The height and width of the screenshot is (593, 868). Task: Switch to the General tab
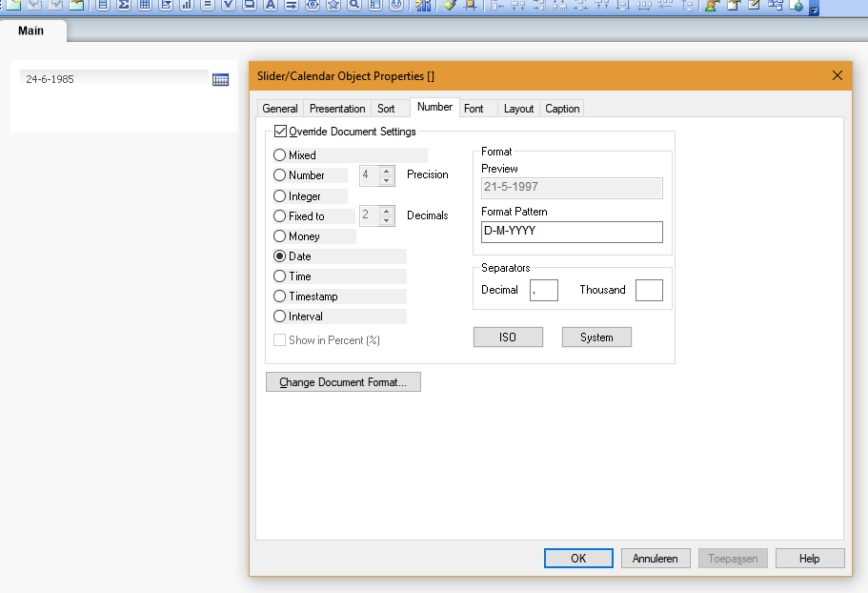tap(280, 109)
